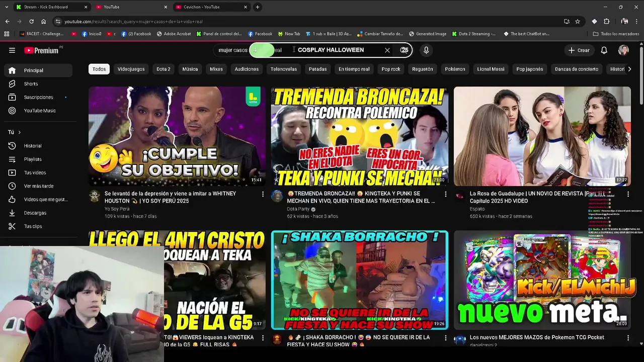Click Yo Soy Perú channel avatar
Viewport: 644px width, 362px height.
[x=95, y=196]
